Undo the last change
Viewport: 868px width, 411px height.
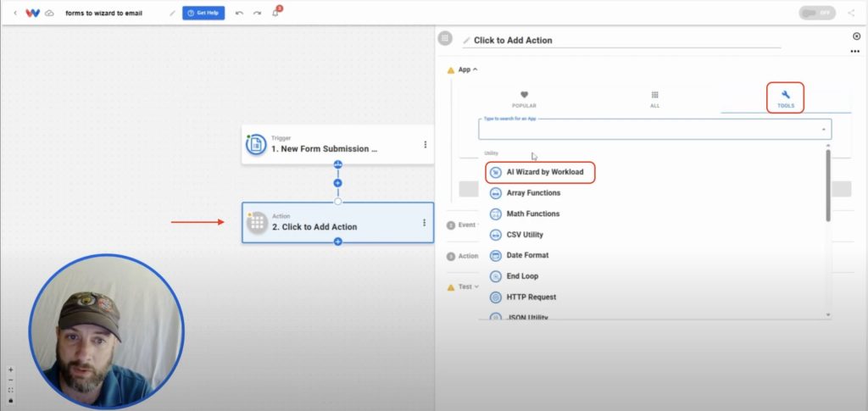239,13
